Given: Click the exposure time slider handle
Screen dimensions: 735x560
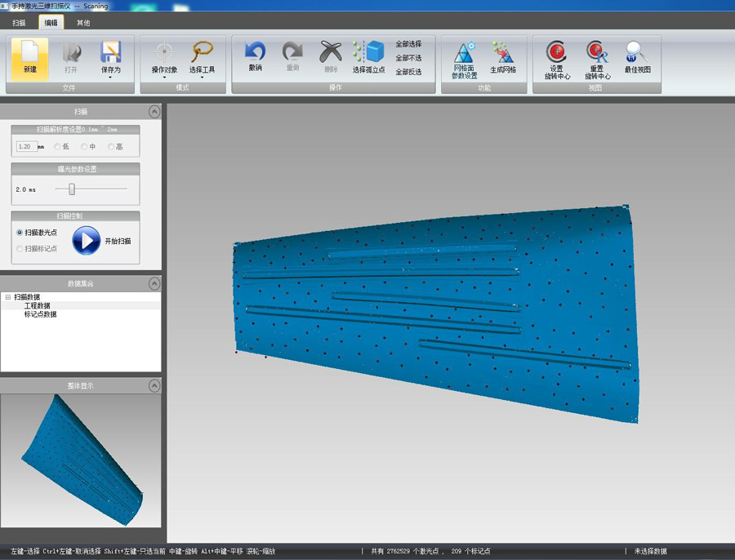Looking at the screenshot, I should tap(72, 189).
